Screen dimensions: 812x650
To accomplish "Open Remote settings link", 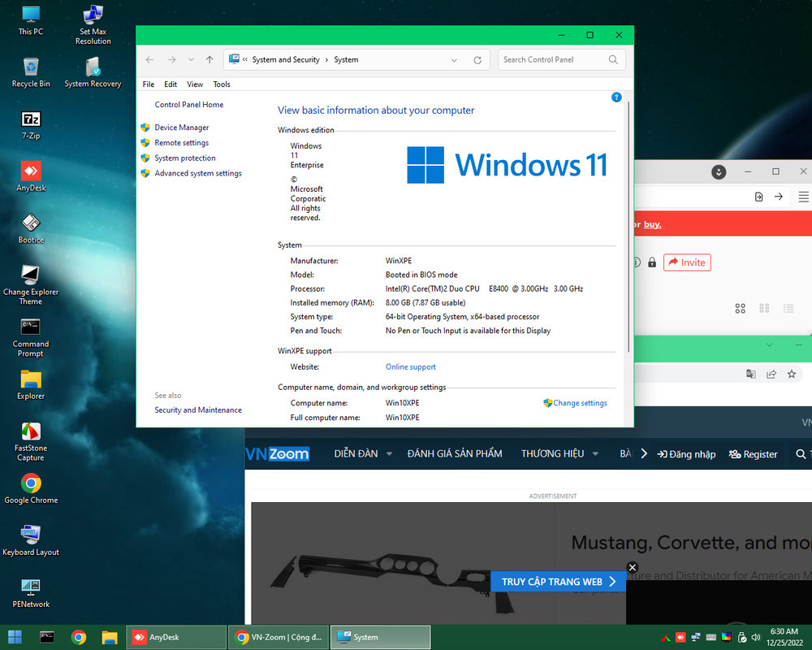I will click(181, 142).
